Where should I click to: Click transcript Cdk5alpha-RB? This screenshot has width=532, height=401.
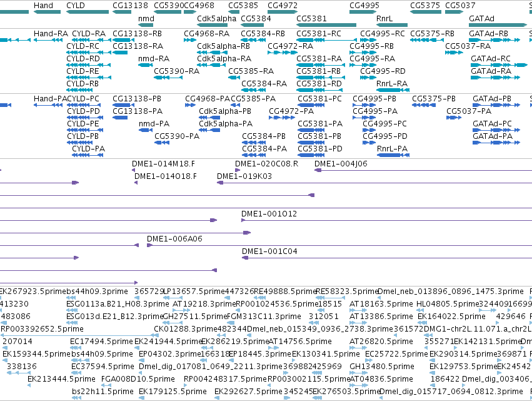click(x=224, y=46)
